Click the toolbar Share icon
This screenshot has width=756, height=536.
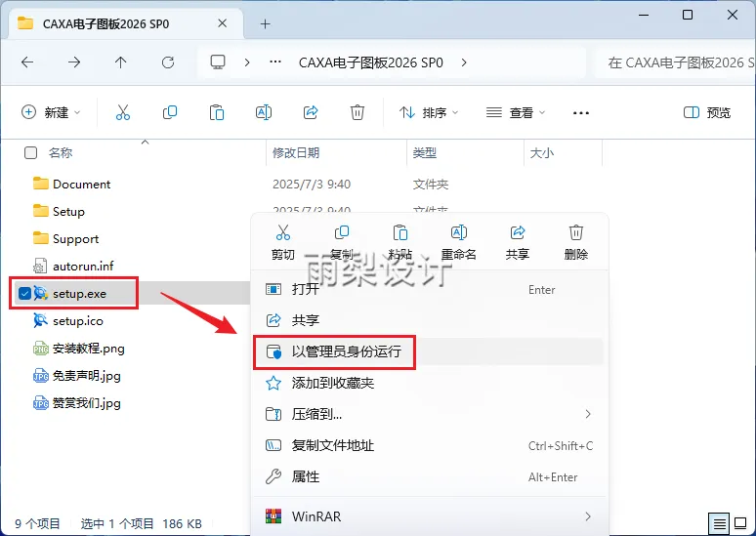pyautogui.click(x=311, y=112)
